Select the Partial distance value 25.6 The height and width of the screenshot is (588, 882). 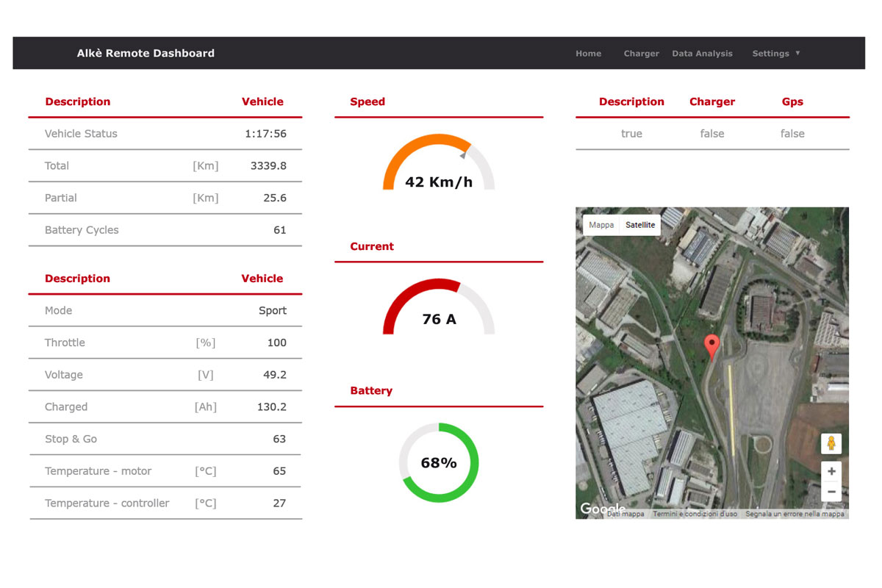(x=275, y=198)
